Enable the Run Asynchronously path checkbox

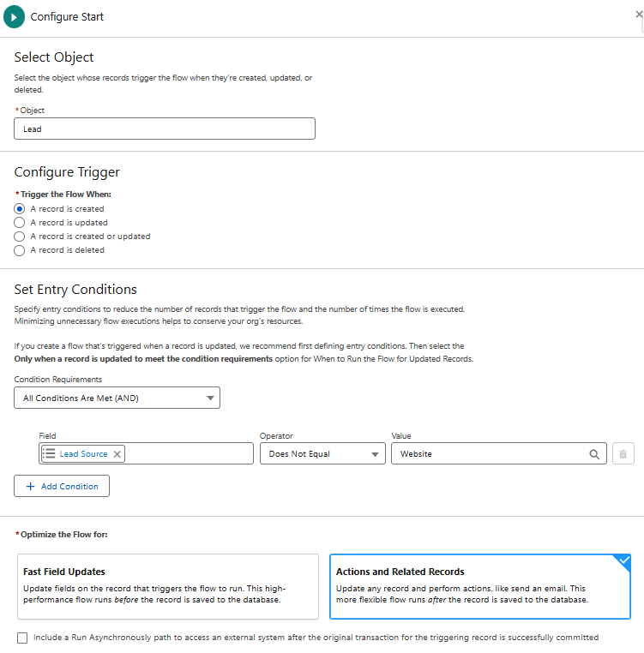click(x=21, y=638)
